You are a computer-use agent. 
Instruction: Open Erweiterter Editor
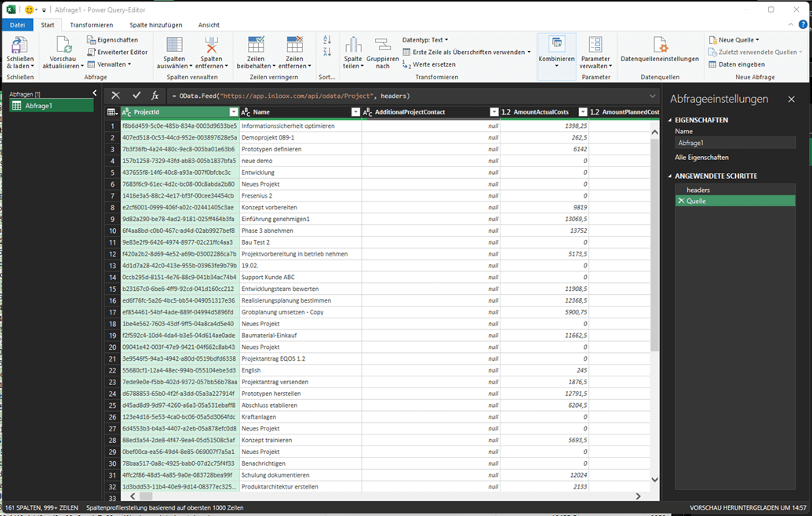click(x=117, y=53)
